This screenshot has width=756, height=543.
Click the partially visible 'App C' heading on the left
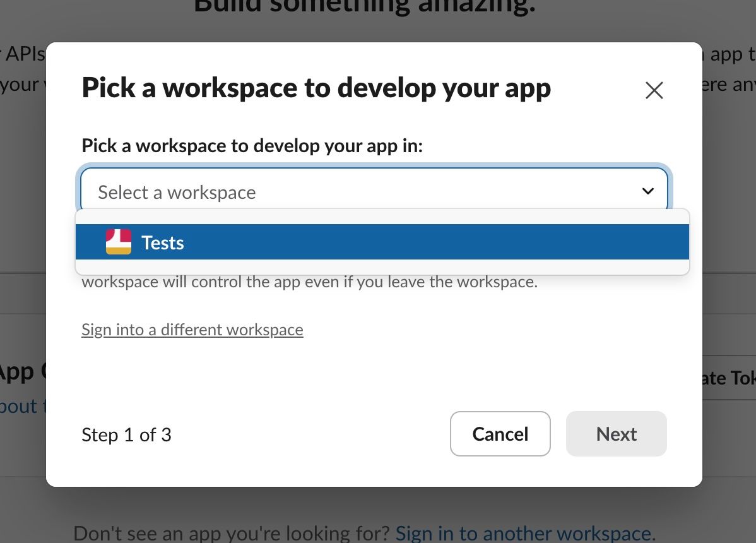[x=23, y=373]
